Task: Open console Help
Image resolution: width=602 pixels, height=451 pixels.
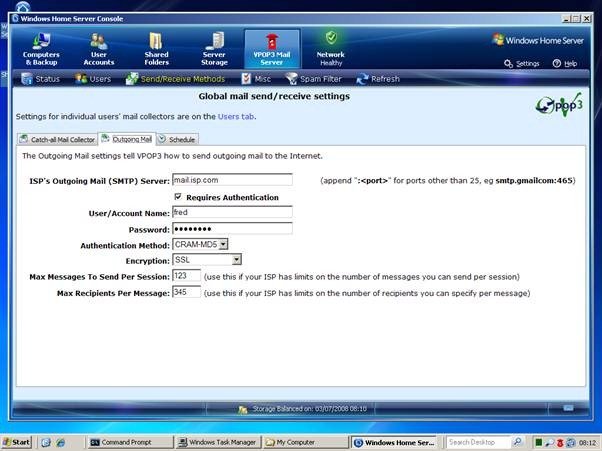Action: pos(565,63)
